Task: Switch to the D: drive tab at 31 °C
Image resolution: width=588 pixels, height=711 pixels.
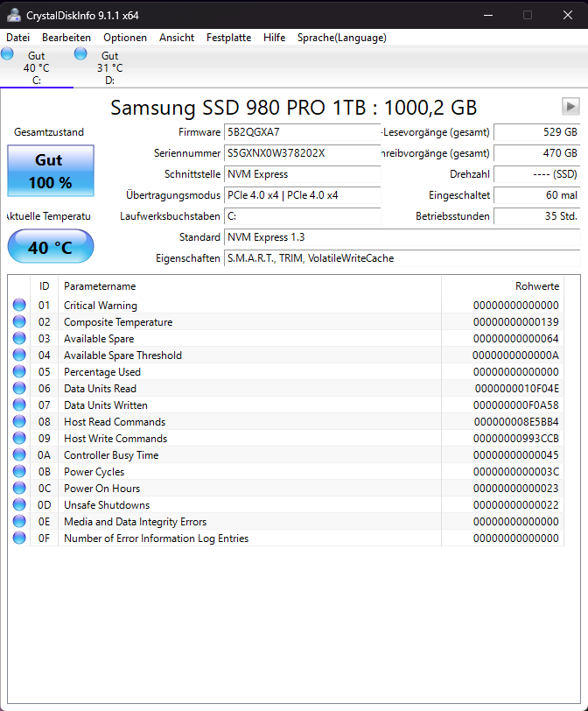Action: [110, 67]
